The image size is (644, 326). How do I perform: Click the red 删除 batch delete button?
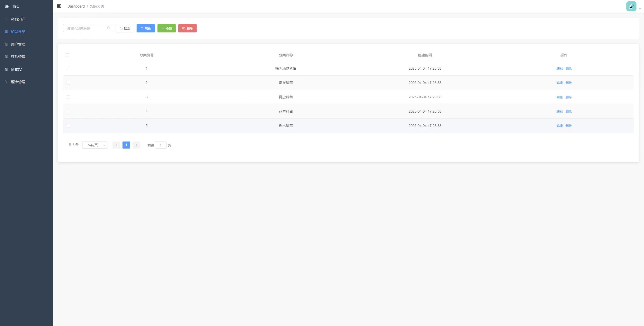(187, 28)
